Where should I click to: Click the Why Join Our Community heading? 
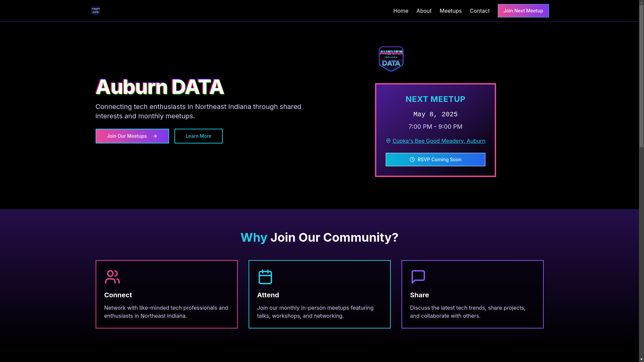319,237
